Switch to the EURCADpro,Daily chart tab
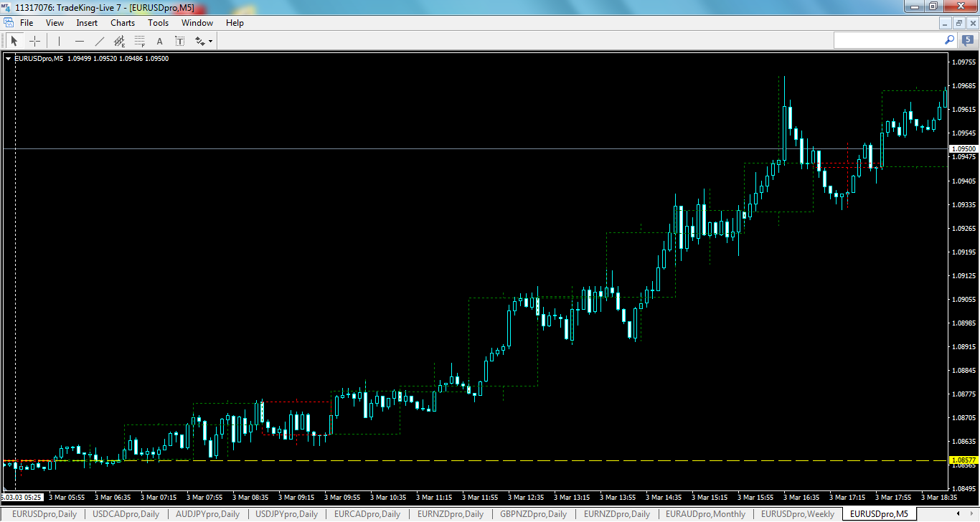This screenshot has width=980, height=522. 367,514
